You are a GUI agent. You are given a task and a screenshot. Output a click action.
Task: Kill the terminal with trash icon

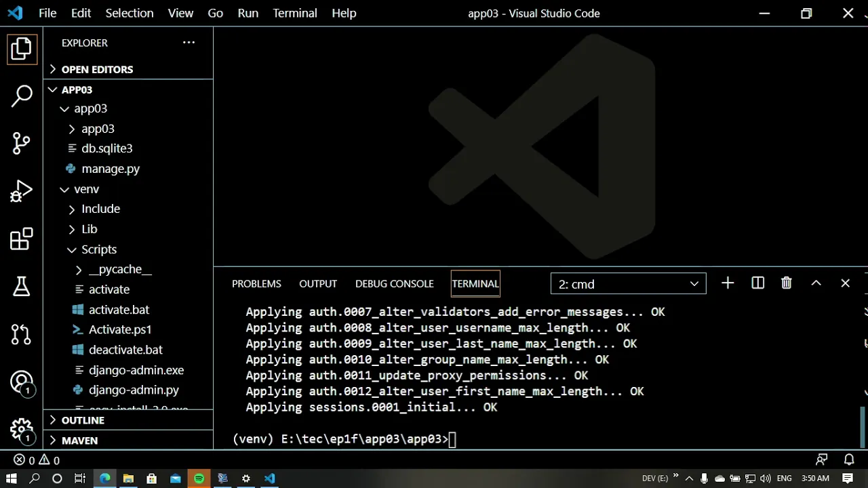click(787, 283)
